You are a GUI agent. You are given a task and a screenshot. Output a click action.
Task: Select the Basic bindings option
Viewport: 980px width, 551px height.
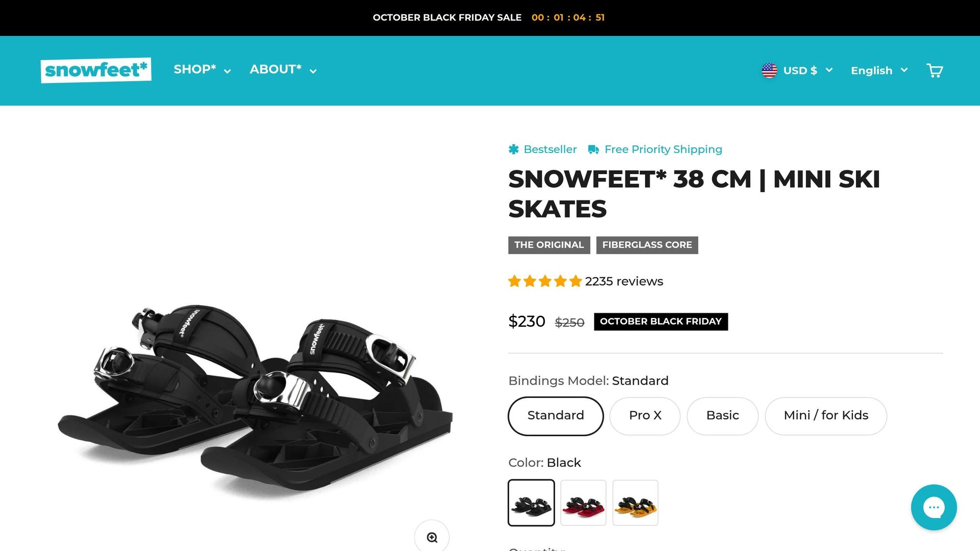coord(723,416)
